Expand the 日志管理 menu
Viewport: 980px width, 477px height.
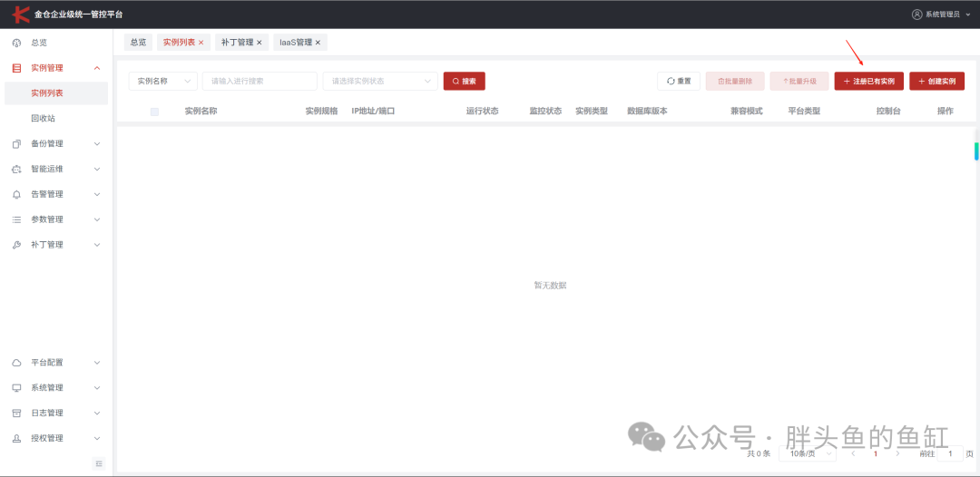pyautogui.click(x=97, y=414)
